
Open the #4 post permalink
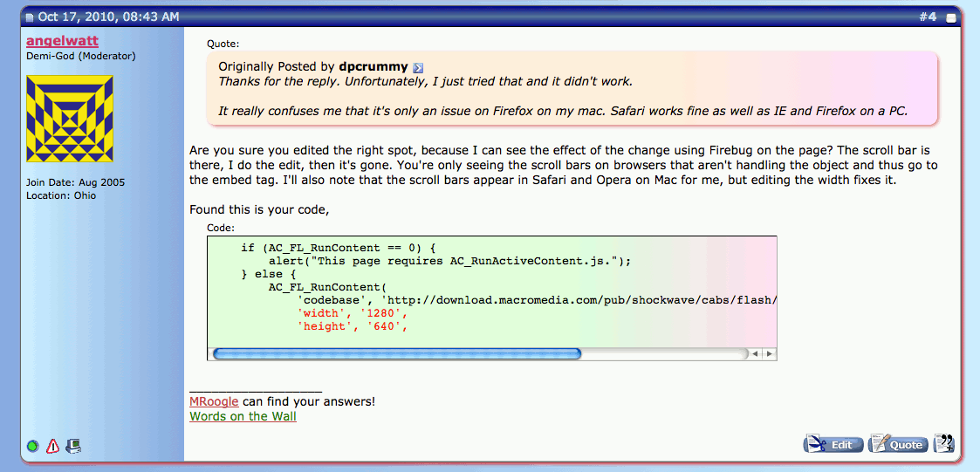tap(928, 17)
